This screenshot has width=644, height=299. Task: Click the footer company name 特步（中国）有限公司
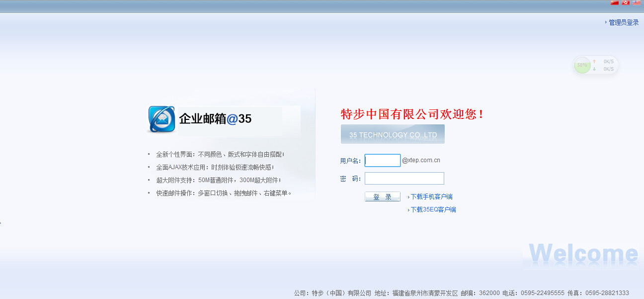[341, 293]
